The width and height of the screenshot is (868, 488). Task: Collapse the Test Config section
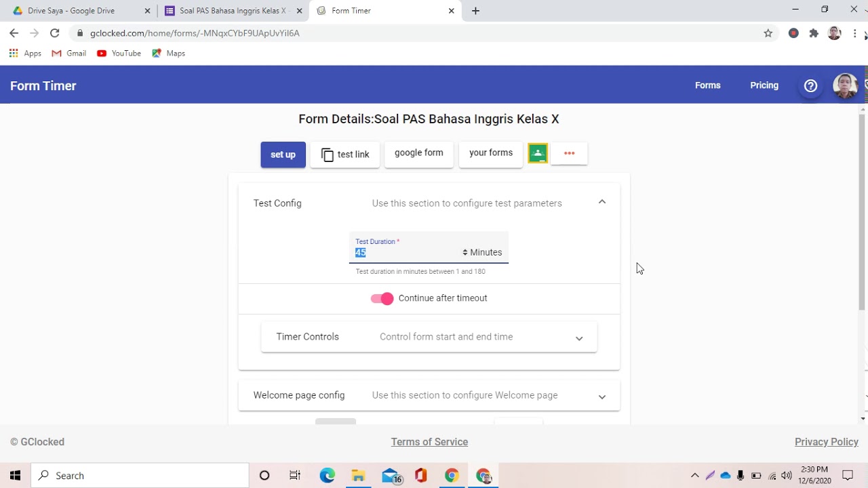tap(601, 202)
